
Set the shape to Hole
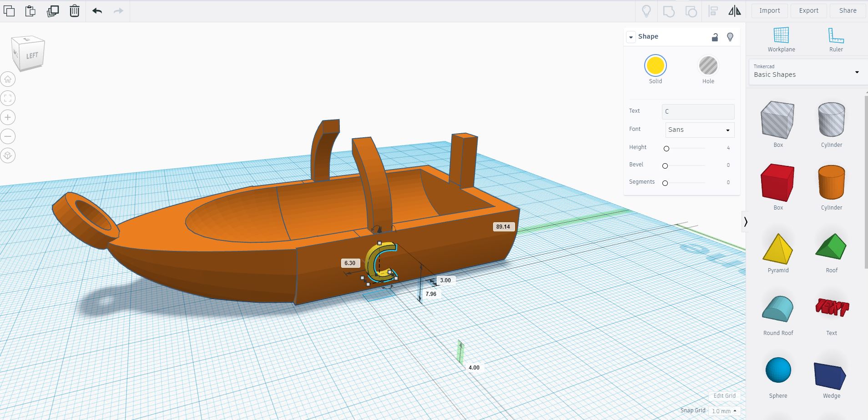(707, 66)
